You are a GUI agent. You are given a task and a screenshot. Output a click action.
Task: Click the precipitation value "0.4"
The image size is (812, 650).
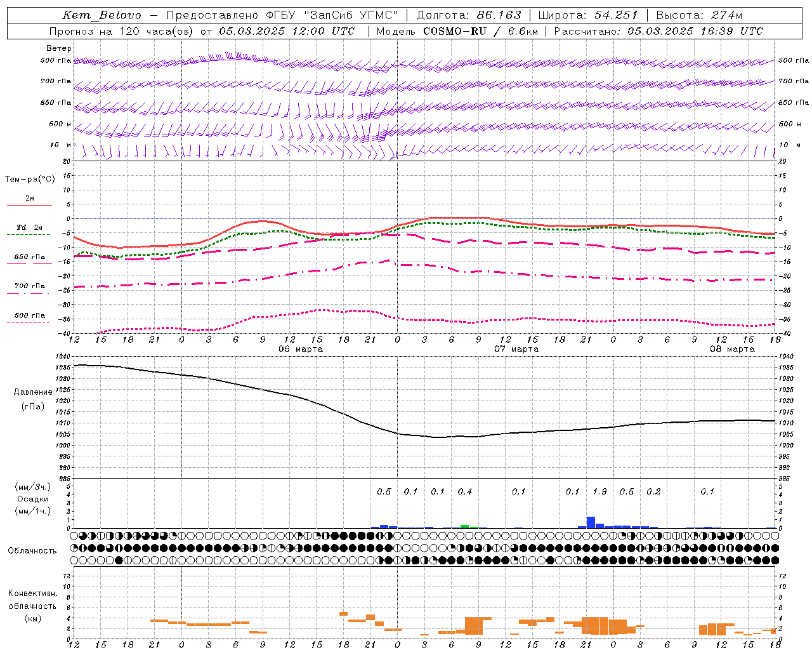(x=465, y=492)
